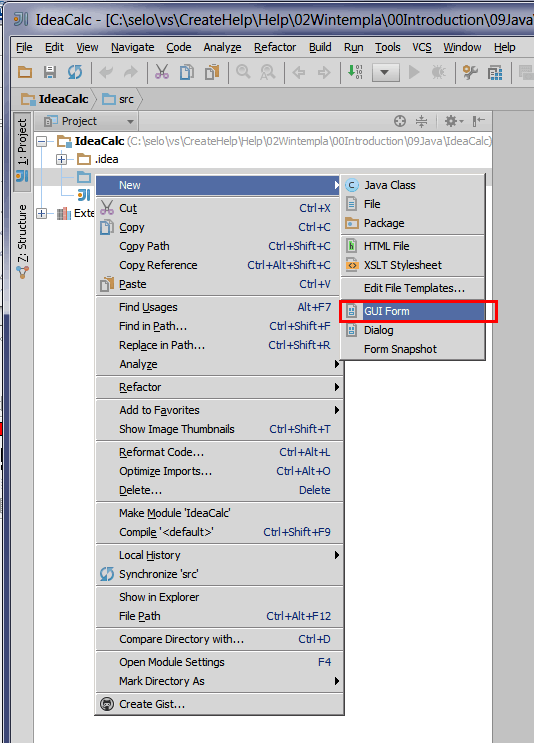Choose File from New submenu
This screenshot has width=534, height=743.
click(x=413, y=204)
